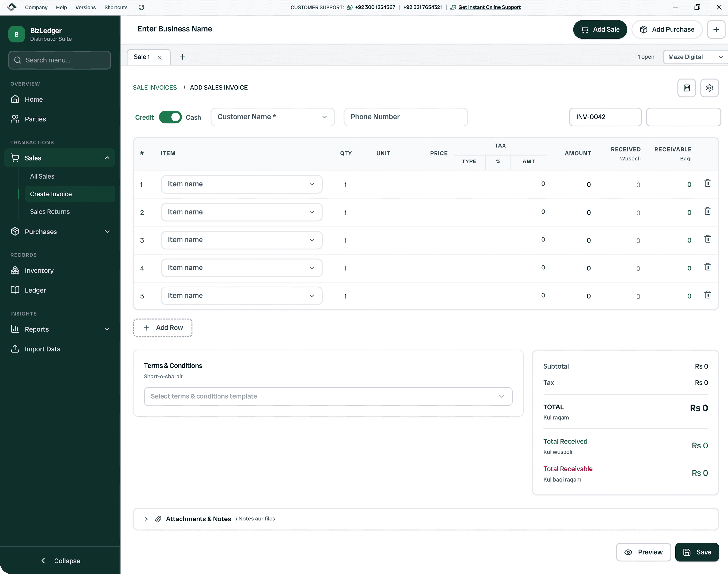Open a new sale tab with plus
The width and height of the screenshot is (728, 574).
[x=182, y=57]
